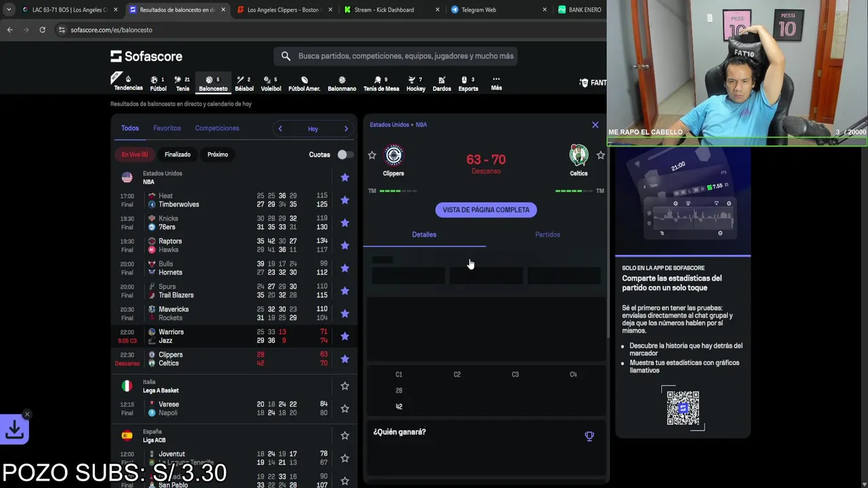The height and width of the screenshot is (488, 868).
Task: Go to next day arrow
Action: click(346, 129)
